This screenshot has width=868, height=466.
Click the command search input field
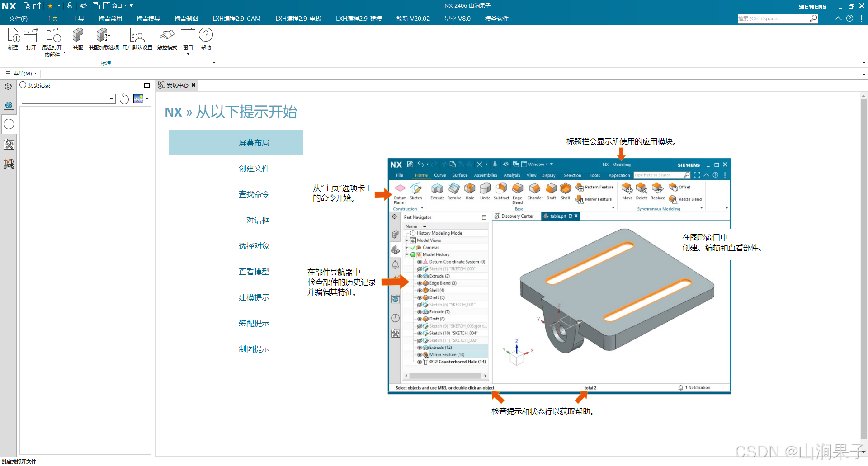coord(773,19)
